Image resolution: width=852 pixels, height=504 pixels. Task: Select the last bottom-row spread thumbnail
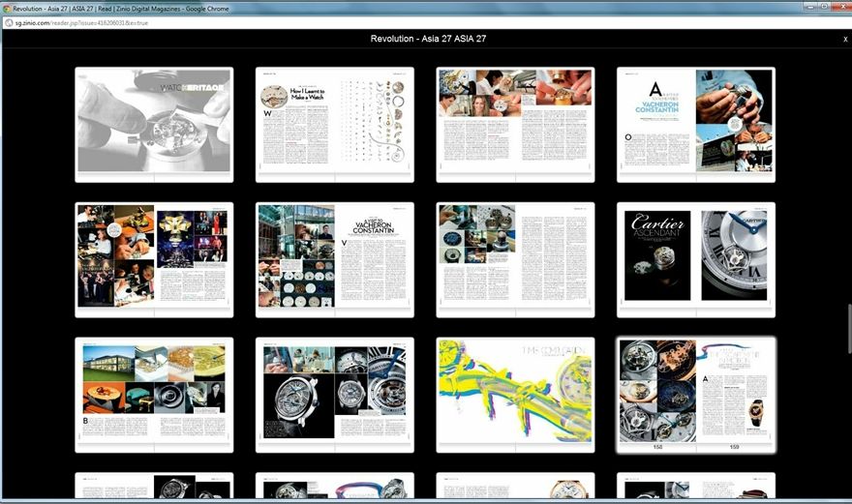click(696, 486)
